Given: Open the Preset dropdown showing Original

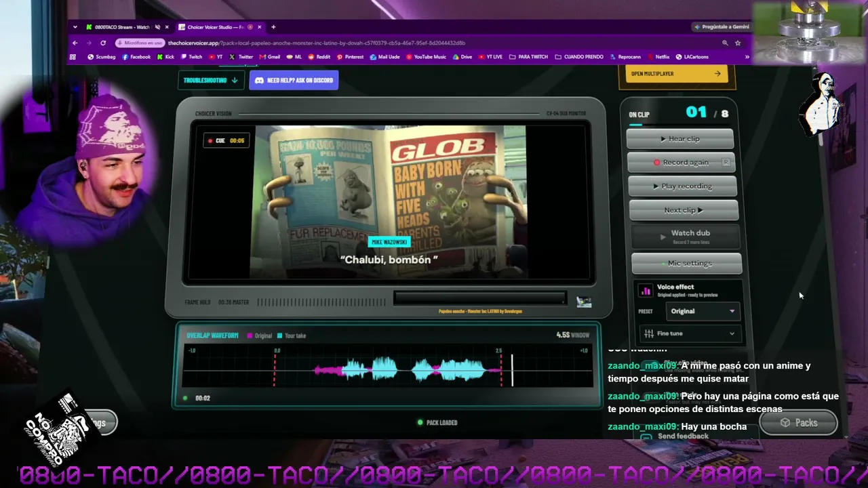Looking at the screenshot, I should pos(703,311).
